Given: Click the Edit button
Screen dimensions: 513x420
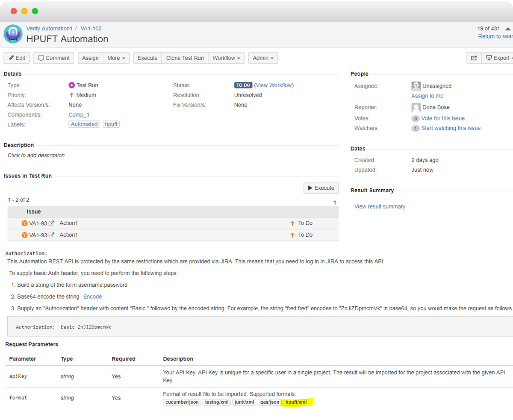Looking at the screenshot, I should click(x=17, y=58).
